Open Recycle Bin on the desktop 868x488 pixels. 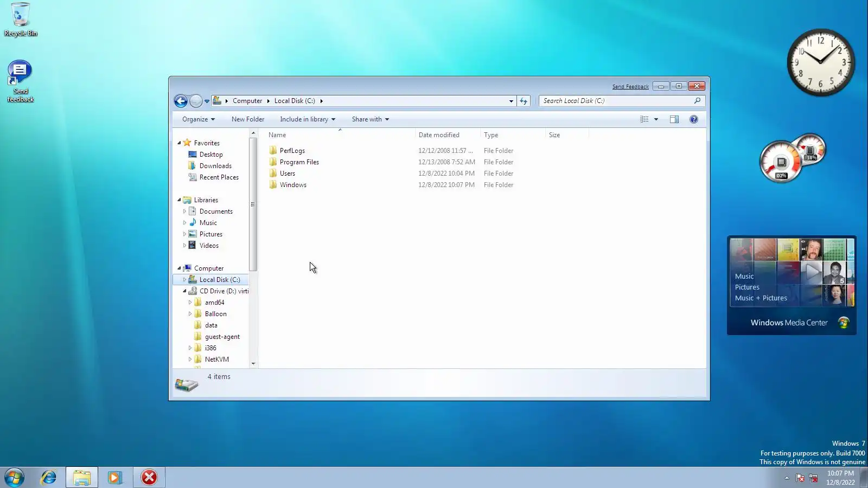coord(21,20)
